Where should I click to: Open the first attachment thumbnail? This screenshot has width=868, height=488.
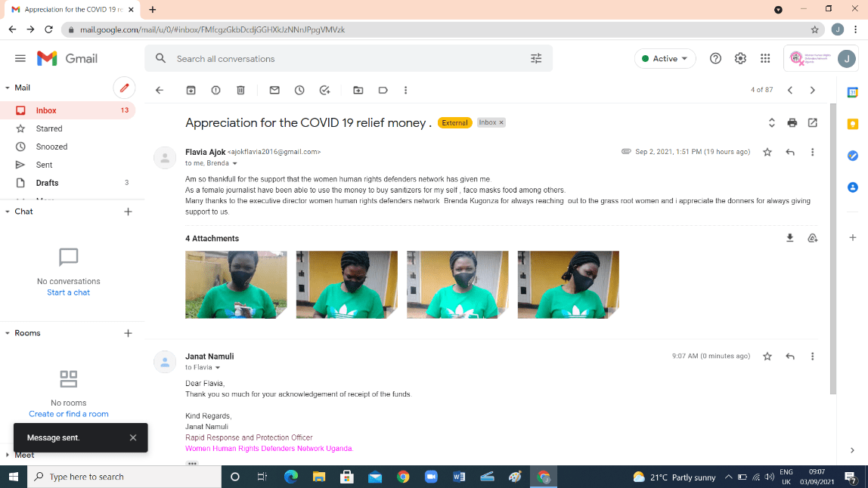point(236,285)
